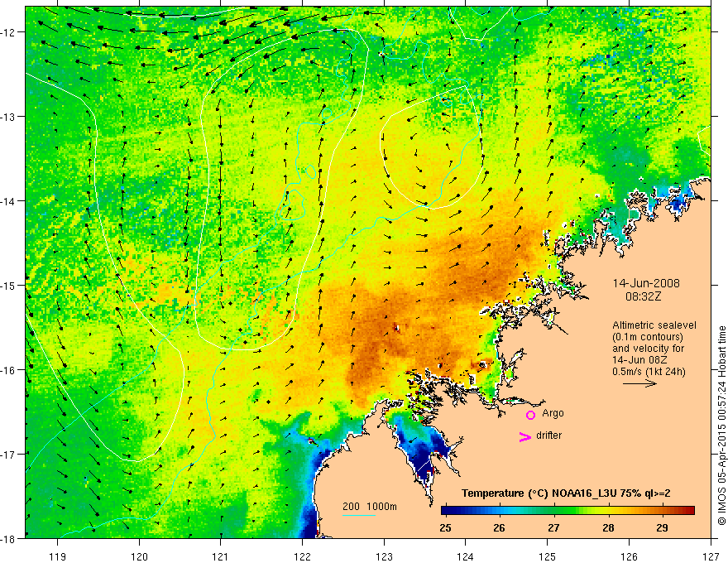Image resolution: width=728 pixels, height=563 pixels.
Task: Click the longitude axis label '120'
Action: pyautogui.click(x=139, y=556)
